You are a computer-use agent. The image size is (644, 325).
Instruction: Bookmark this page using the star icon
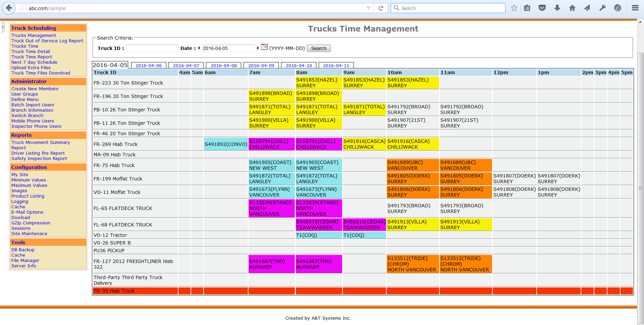click(x=514, y=8)
